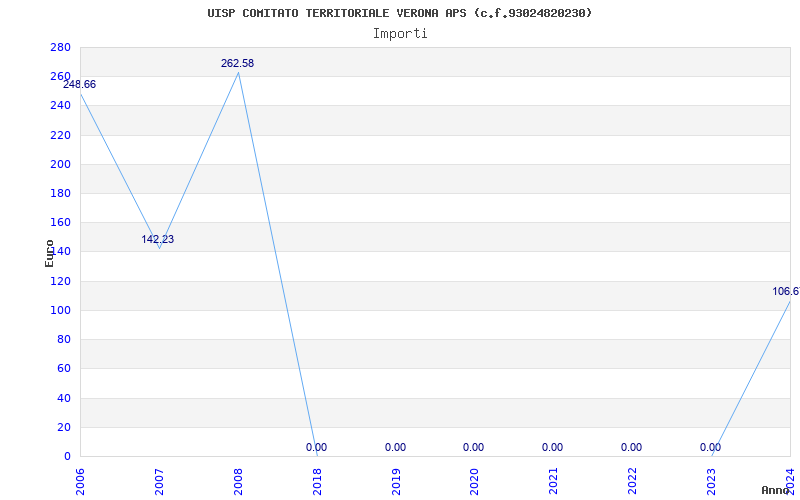Click the 160 y-axis tick label

point(60,222)
